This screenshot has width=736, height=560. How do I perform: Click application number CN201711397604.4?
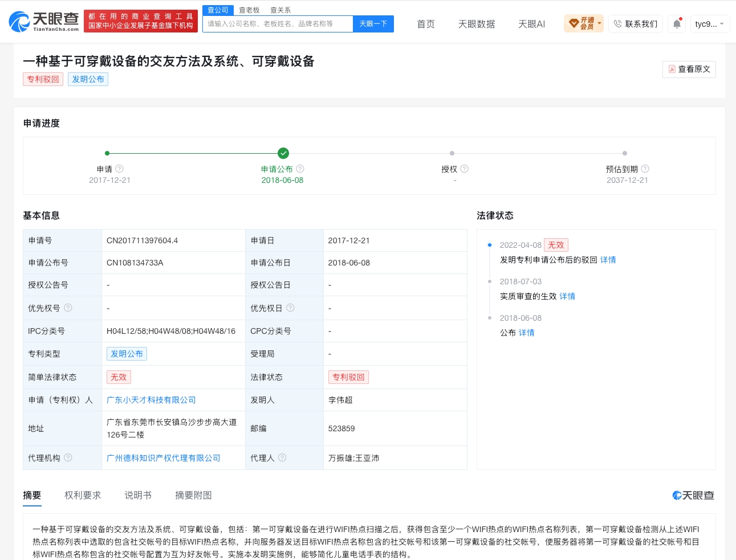point(143,240)
